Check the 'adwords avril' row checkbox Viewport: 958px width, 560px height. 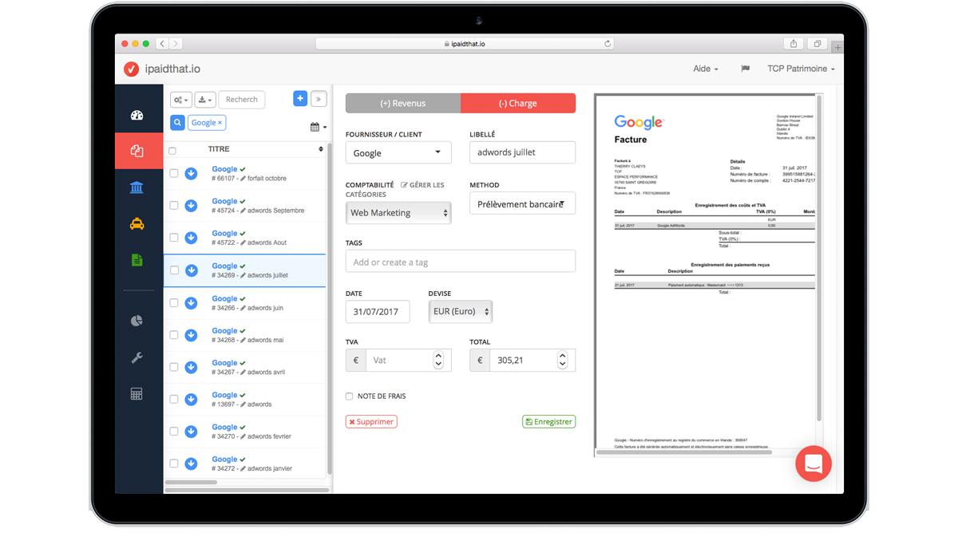coord(174,367)
